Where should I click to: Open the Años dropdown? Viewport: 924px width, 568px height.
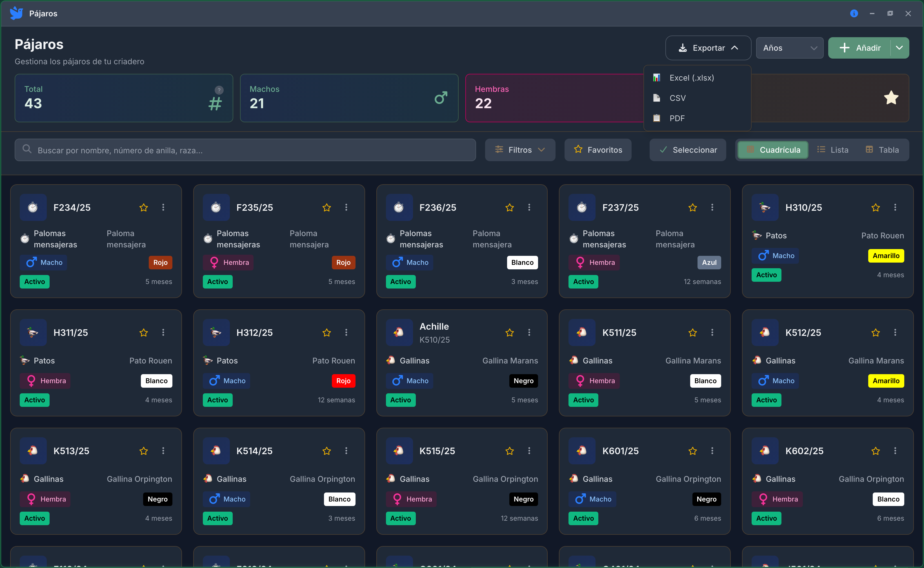coord(790,48)
